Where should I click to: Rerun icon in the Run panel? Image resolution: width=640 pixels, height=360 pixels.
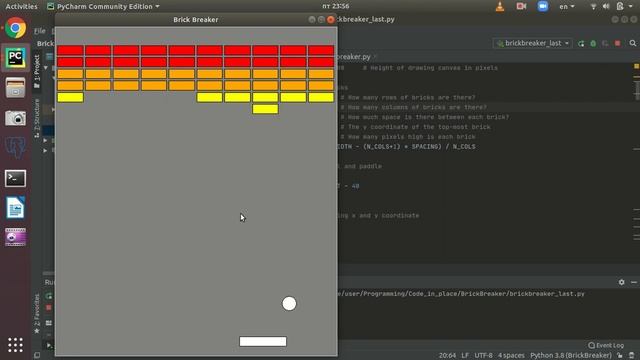(x=49, y=296)
